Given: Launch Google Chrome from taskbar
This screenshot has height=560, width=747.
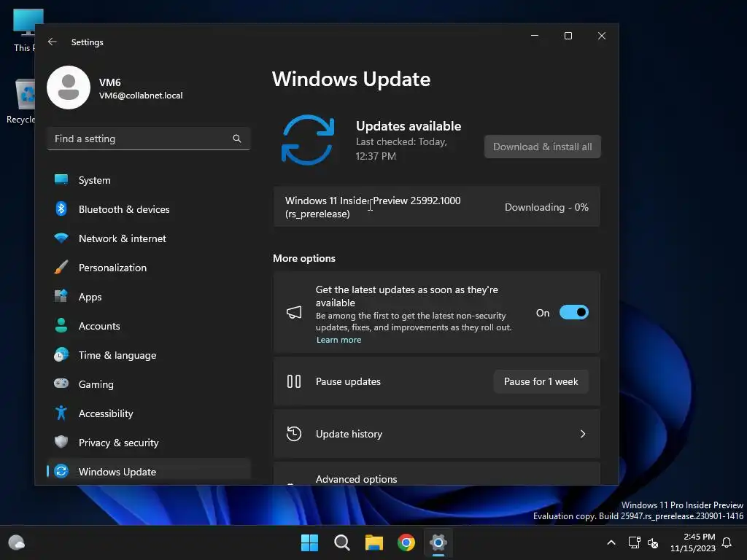Looking at the screenshot, I should tap(406, 542).
